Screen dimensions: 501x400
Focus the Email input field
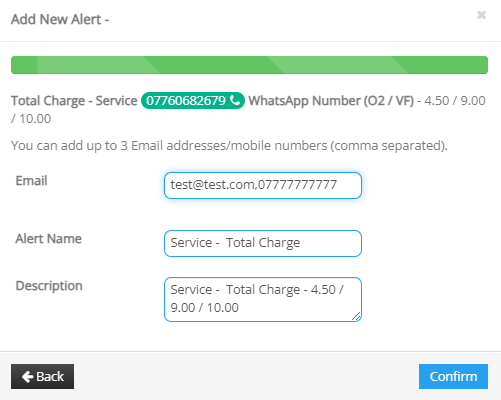[x=263, y=185]
